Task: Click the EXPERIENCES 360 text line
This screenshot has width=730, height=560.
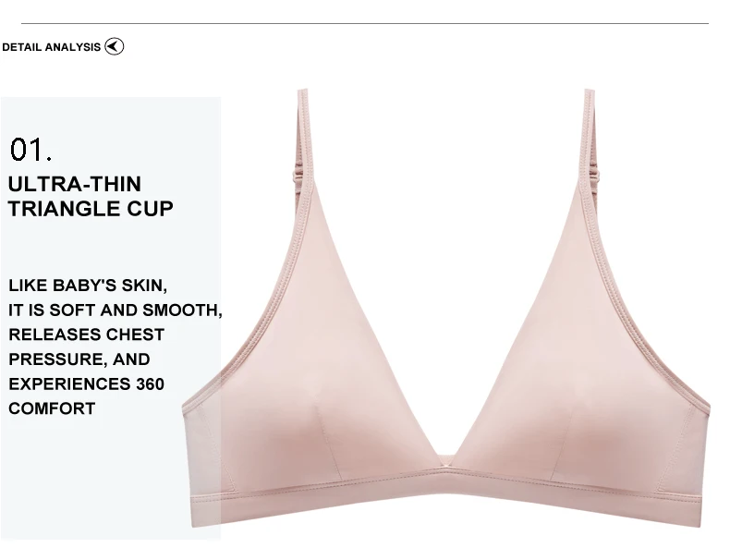Action: [x=87, y=384]
